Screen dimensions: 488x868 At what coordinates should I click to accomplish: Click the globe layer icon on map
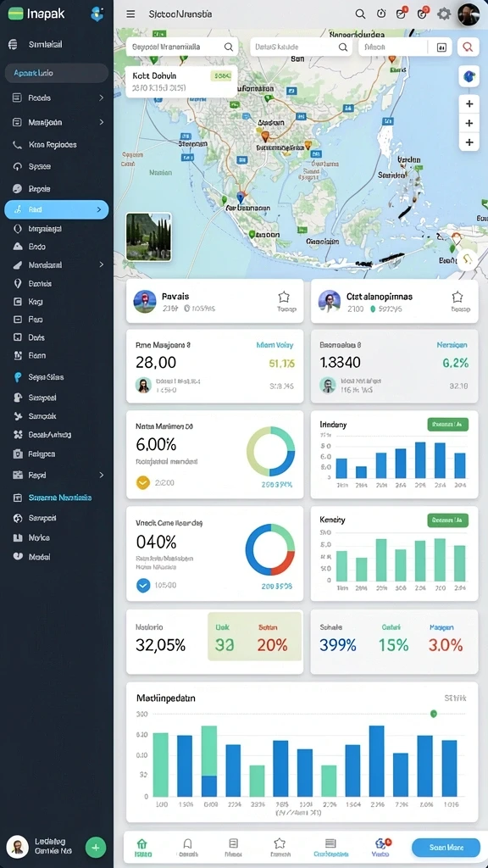click(469, 76)
